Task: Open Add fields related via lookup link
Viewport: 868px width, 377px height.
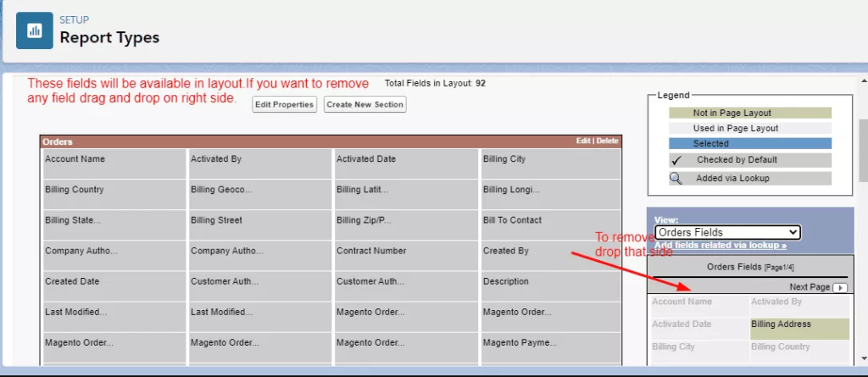Action: tap(721, 245)
